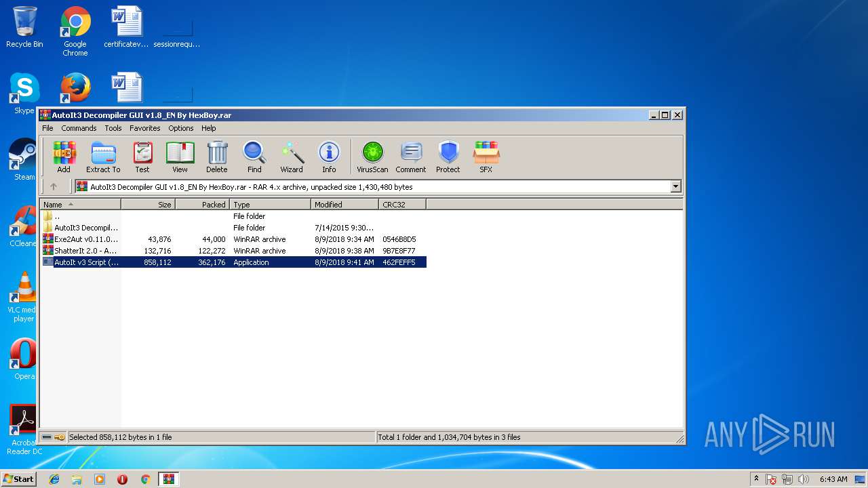Image resolution: width=868 pixels, height=488 pixels.
Task: Open Recycle Bin desktop icon
Action: coord(24,27)
